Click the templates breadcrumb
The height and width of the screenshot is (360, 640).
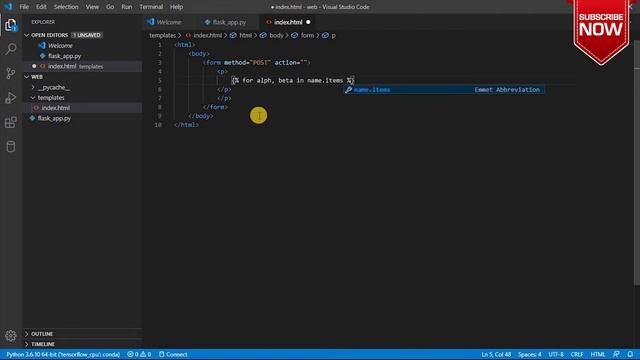click(162, 36)
